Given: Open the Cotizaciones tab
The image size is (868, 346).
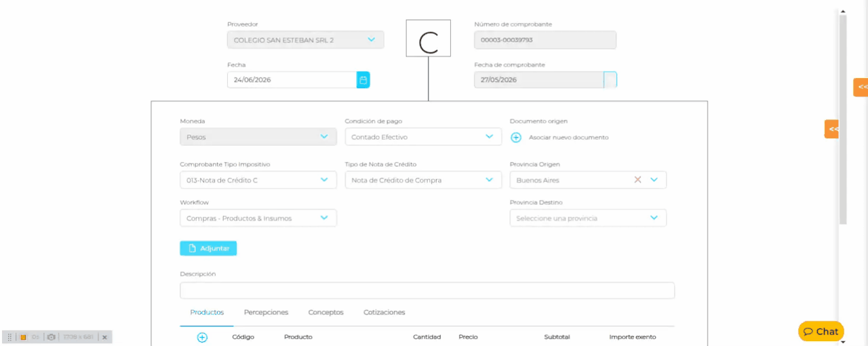Looking at the screenshot, I should pos(384,312).
